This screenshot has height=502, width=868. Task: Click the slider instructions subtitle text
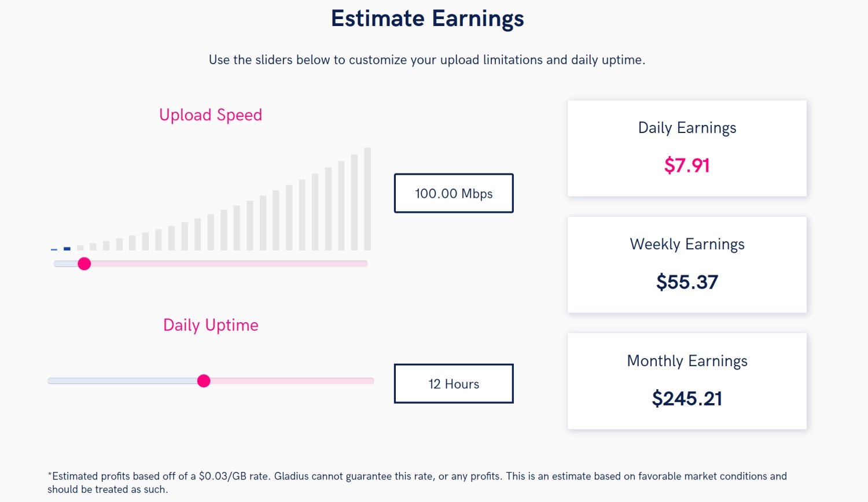click(427, 60)
